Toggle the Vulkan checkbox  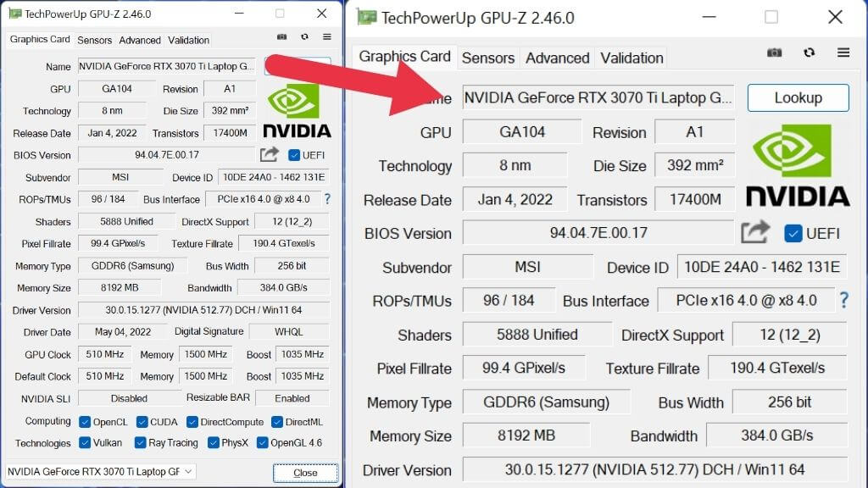pyautogui.click(x=85, y=442)
